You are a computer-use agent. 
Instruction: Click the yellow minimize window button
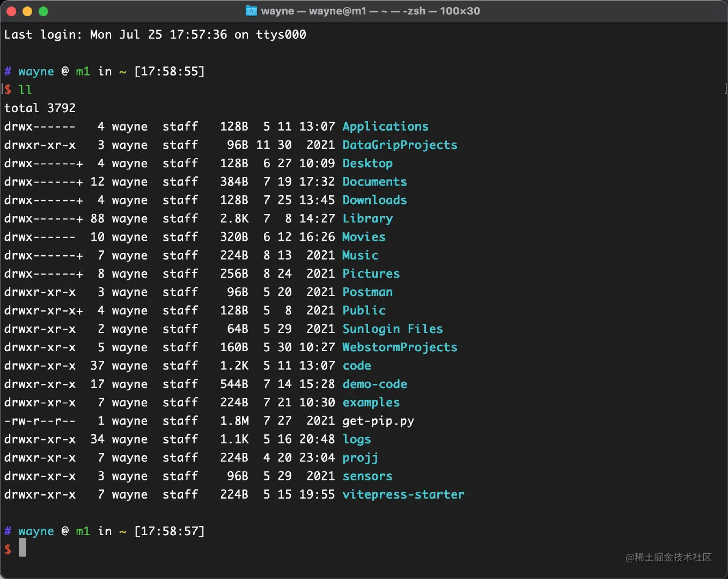tap(27, 11)
